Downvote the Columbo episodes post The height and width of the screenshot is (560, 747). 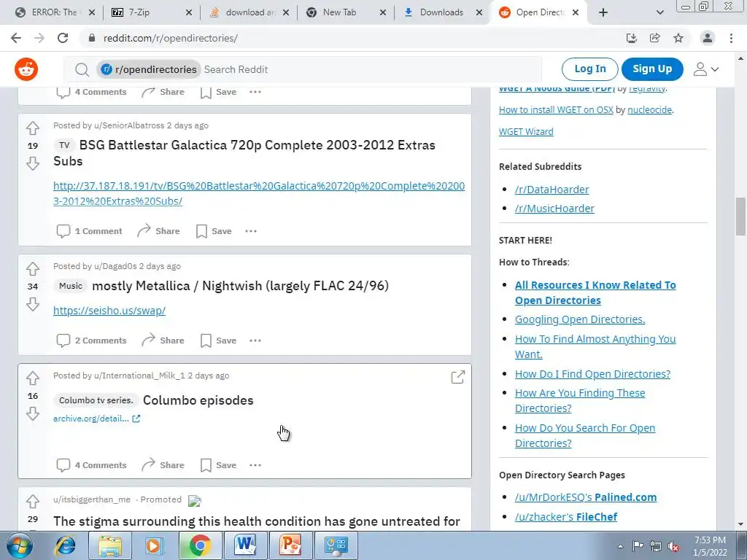coord(32,413)
